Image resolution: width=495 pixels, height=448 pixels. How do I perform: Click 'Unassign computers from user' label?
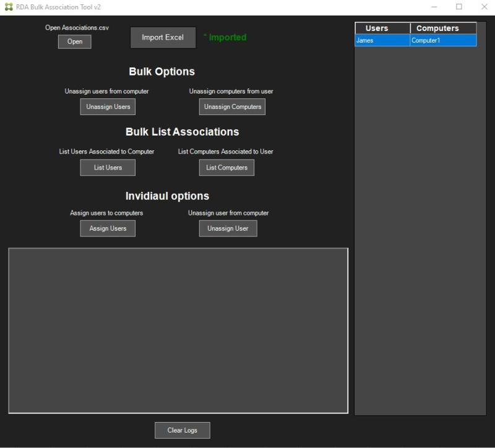pos(231,91)
